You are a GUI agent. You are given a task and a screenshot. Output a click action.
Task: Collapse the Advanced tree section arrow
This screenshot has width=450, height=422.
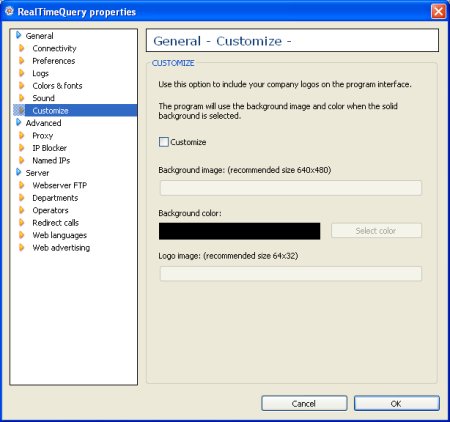pyautogui.click(x=19, y=123)
